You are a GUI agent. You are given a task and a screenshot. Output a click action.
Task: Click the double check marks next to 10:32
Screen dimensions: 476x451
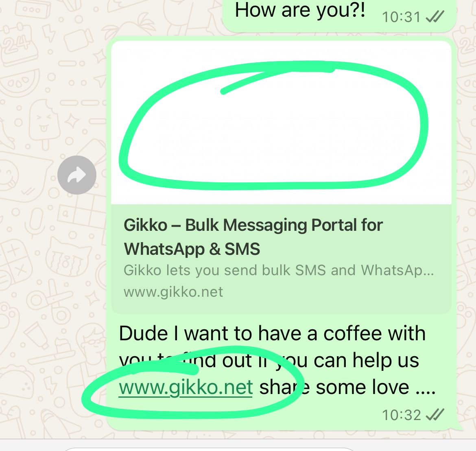click(435, 415)
